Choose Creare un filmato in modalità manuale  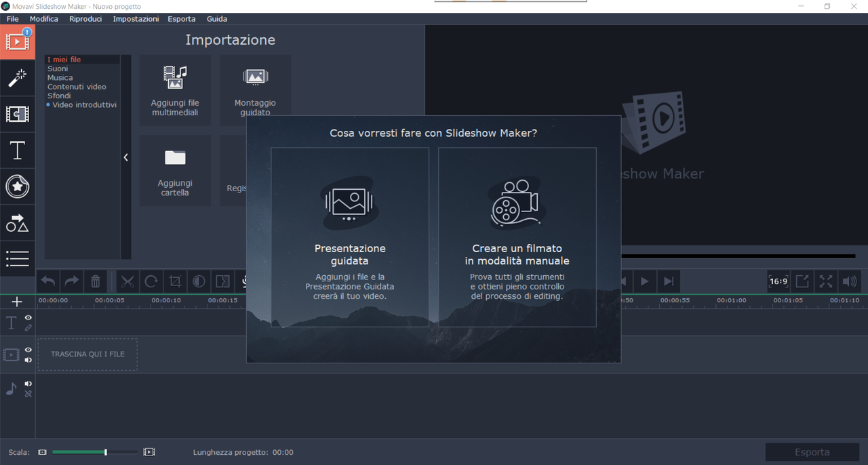(517, 237)
